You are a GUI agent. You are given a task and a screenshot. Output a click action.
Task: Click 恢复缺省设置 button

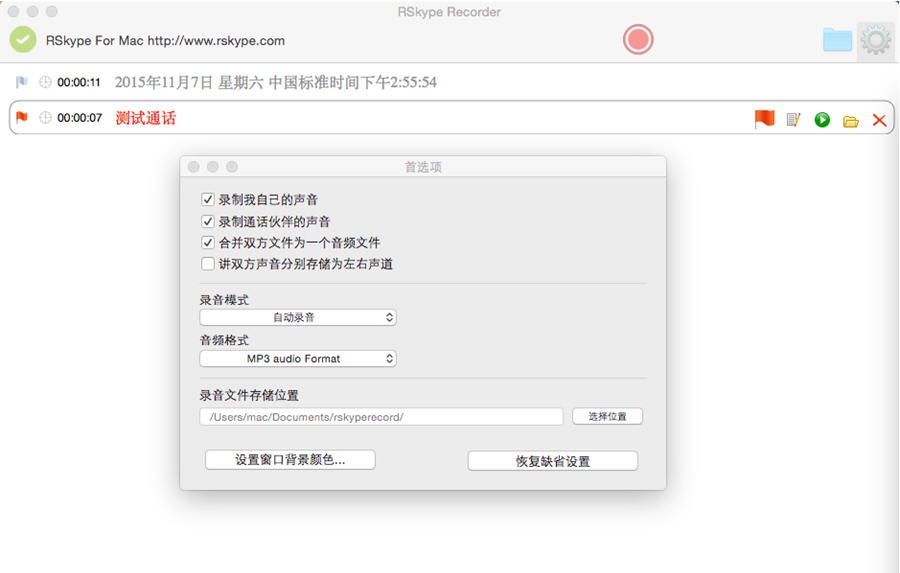click(553, 461)
